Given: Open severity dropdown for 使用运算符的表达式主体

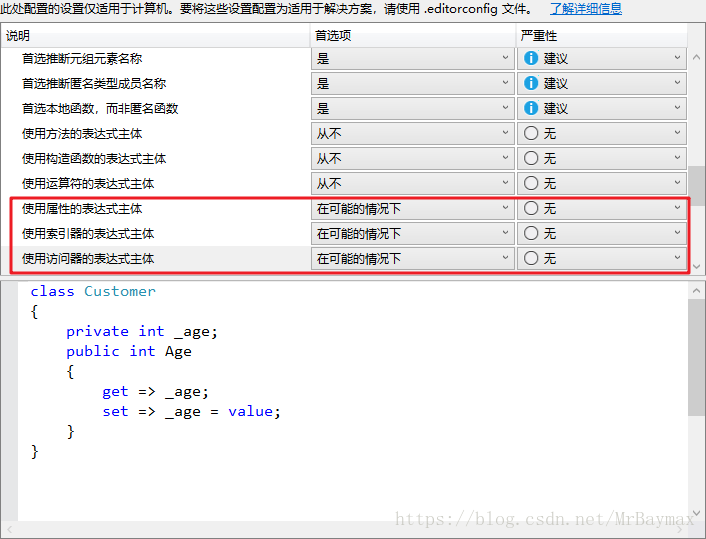Looking at the screenshot, I should pos(602,183).
